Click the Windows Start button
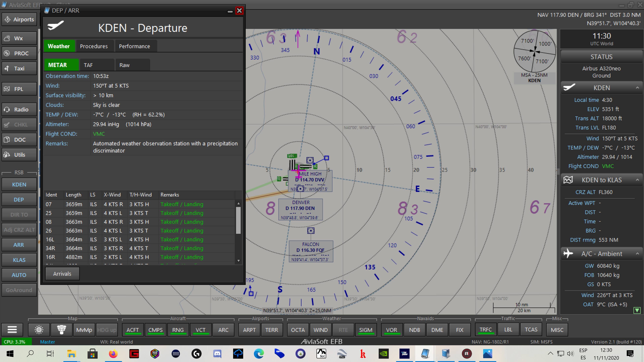Screen dimensions: 644x362 click(x=10, y=353)
